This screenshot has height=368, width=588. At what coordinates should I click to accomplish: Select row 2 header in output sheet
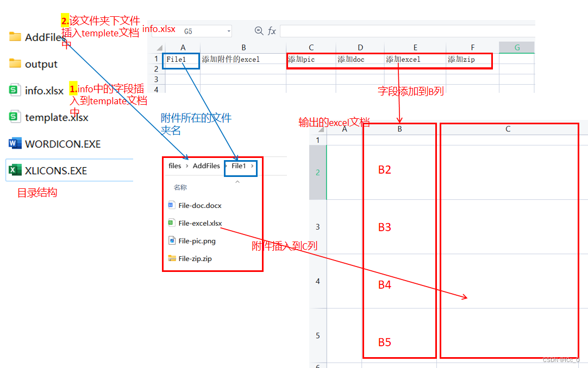[x=317, y=172]
